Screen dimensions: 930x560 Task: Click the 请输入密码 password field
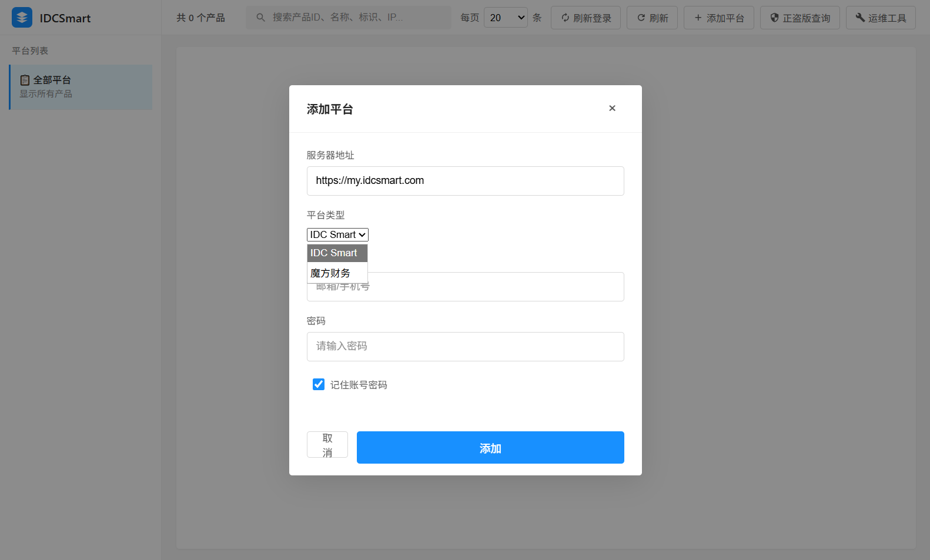(466, 347)
